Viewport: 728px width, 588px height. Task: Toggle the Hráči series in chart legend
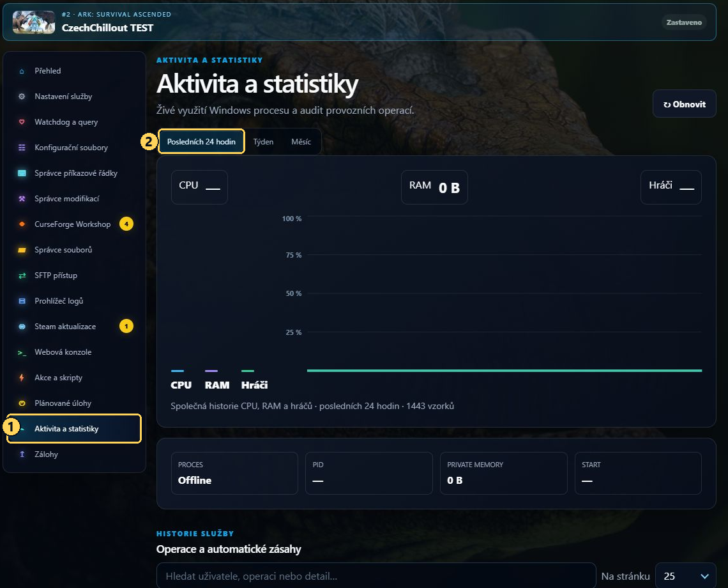coord(254,380)
